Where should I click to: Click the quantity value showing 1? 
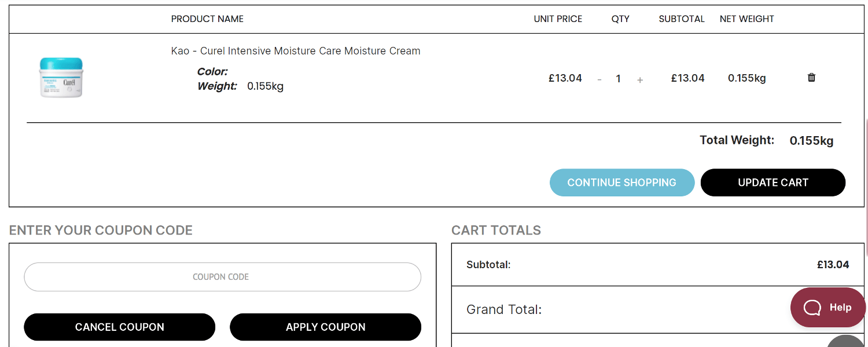click(x=618, y=79)
